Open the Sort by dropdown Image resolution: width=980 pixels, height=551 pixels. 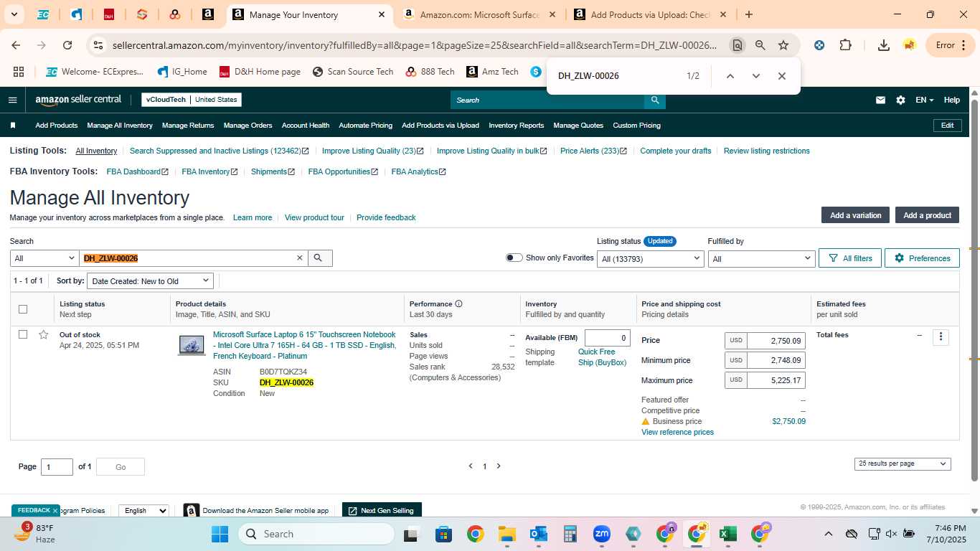(151, 281)
